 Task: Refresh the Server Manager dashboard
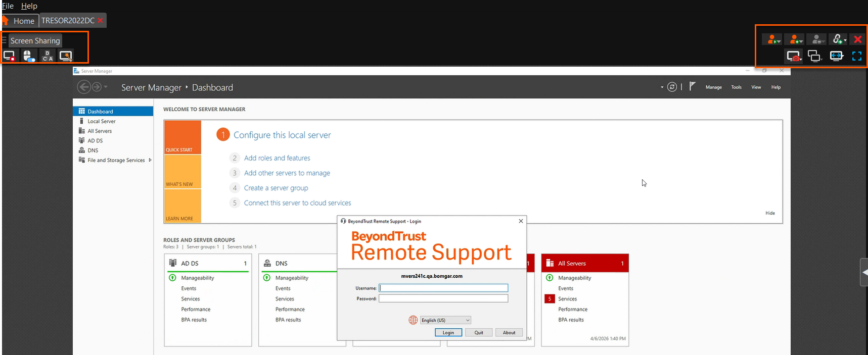672,87
